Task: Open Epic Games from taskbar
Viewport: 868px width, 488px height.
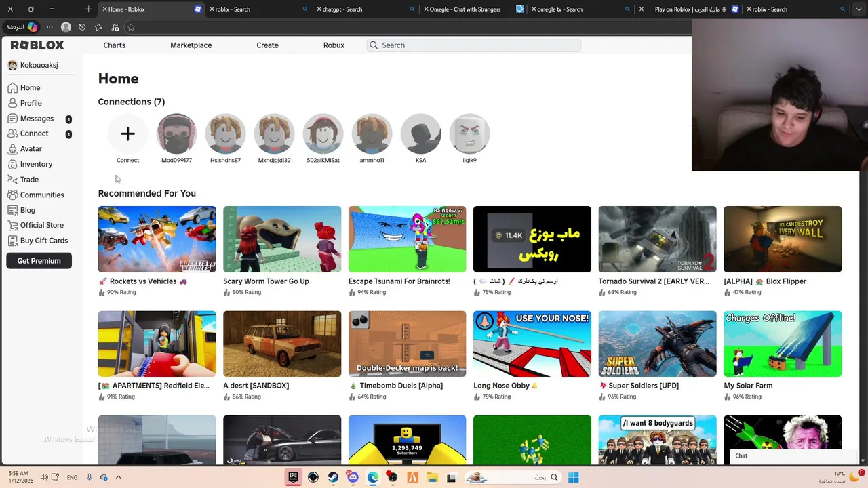Action: point(294,477)
